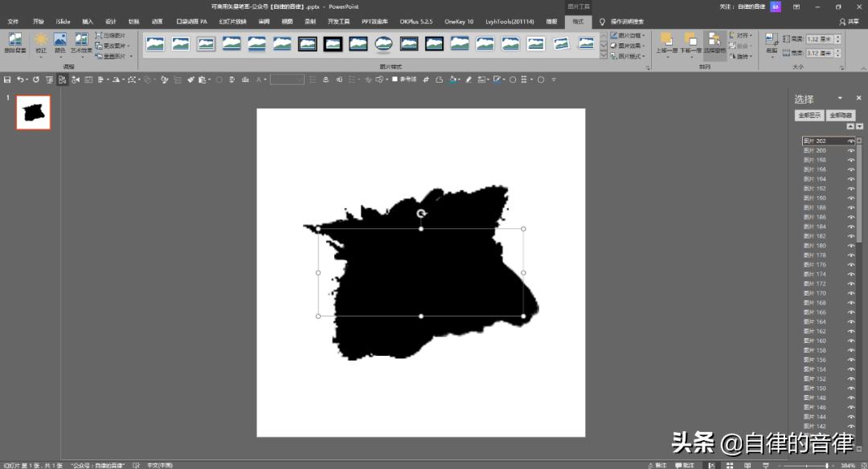The height and width of the screenshot is (469, 868).
Task: Click the Hide All (全部隐藏) button
Action: 841,116
